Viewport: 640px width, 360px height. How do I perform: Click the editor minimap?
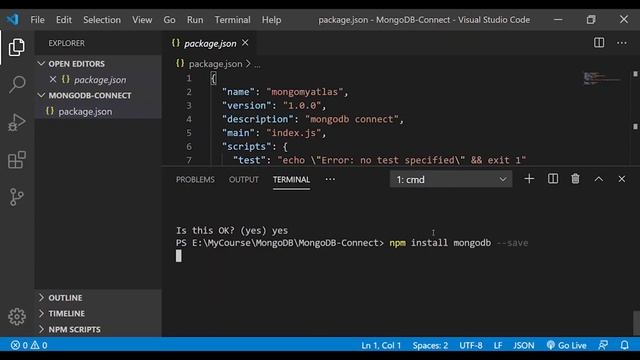(x=602, y=78)
